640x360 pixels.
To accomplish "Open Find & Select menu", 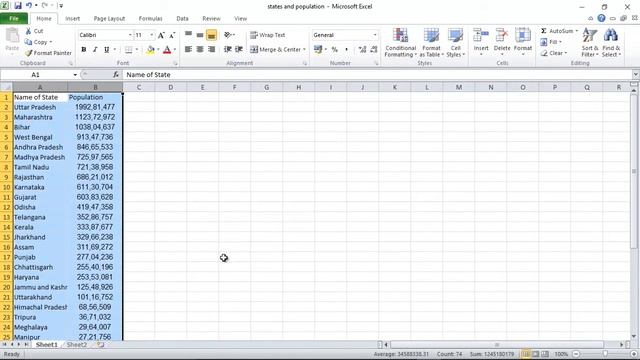I will (611, 43).
